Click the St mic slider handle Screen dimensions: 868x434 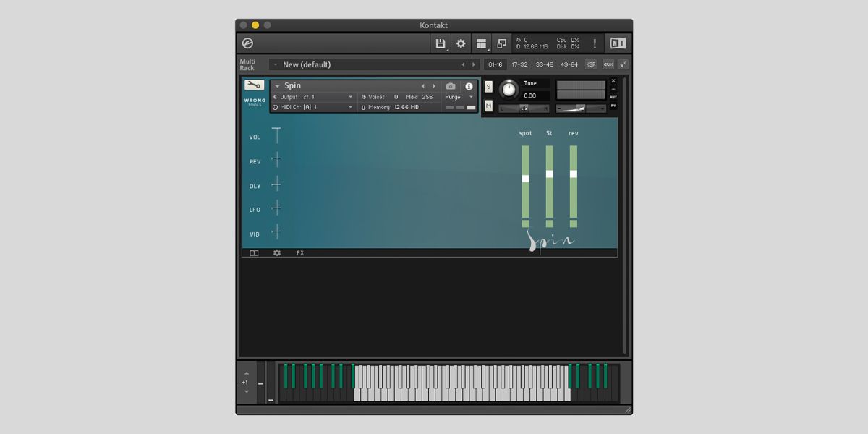click(549, 174)
